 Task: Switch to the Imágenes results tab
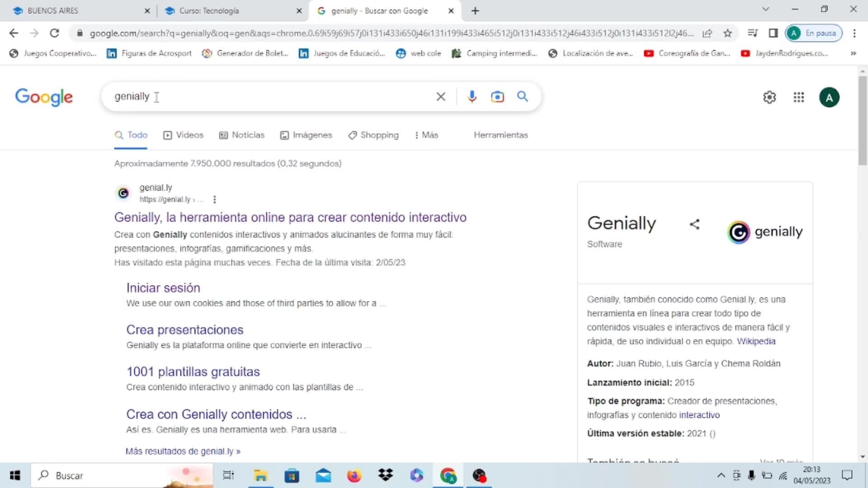coord(306,135)
